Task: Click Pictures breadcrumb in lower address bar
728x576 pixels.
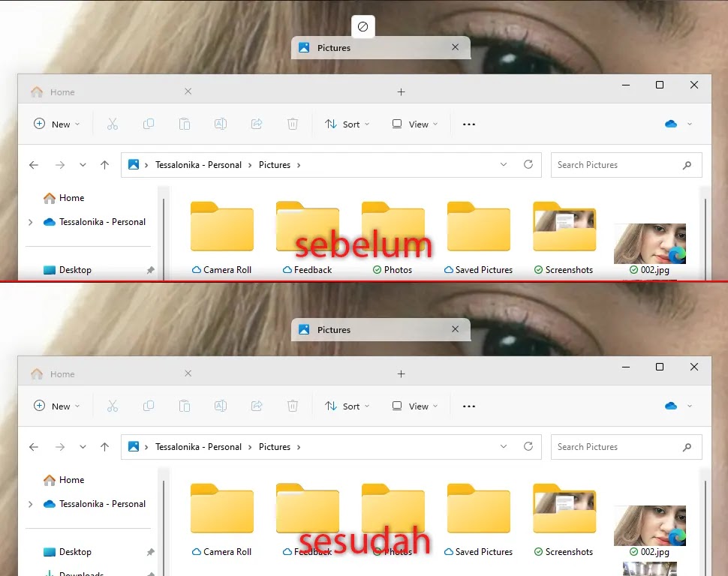Action: click(x=275, y=447)
